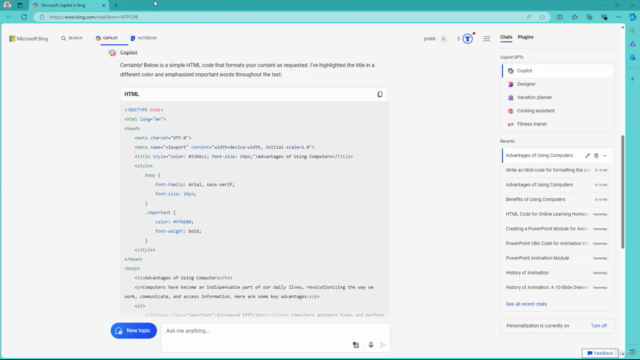Edit the Advantages of Using Computers chat name

pos(587,156)
